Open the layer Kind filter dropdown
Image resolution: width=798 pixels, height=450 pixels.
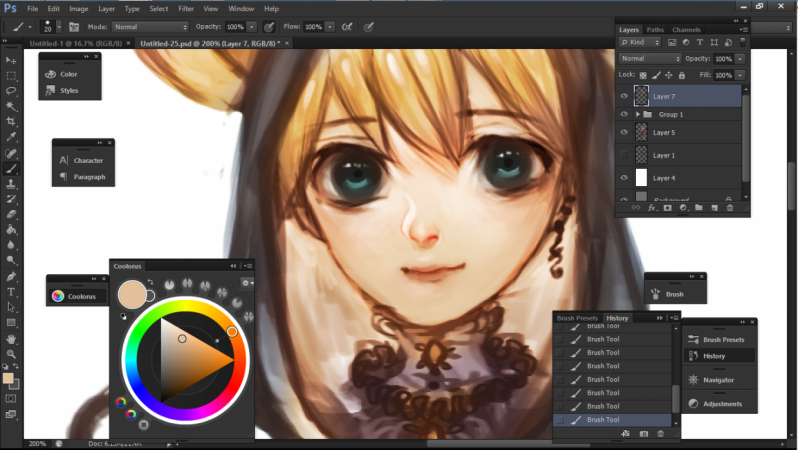point(640,42)
